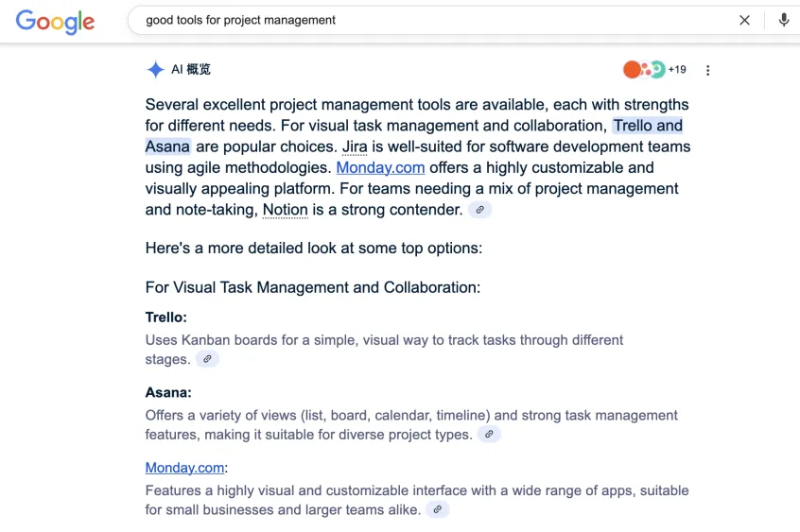Click the "For Visual Task Management and Collaboration" heading

(312, 287)
